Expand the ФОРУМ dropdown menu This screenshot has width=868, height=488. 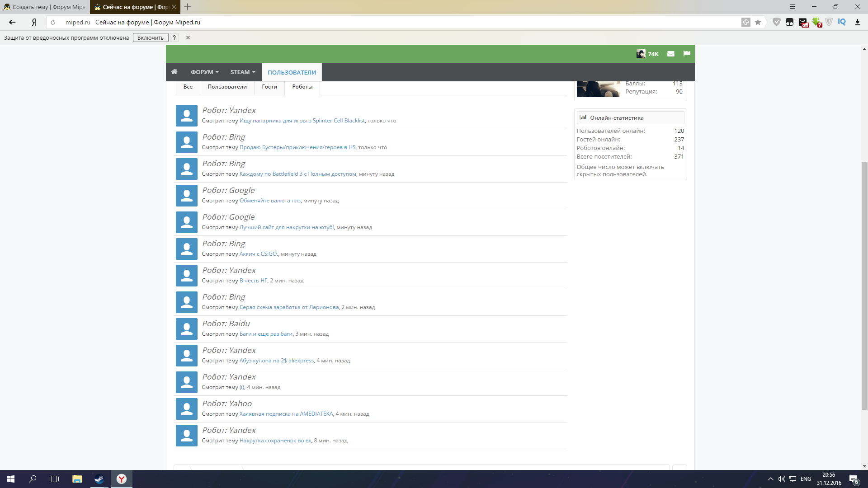[x=204, y=72]
